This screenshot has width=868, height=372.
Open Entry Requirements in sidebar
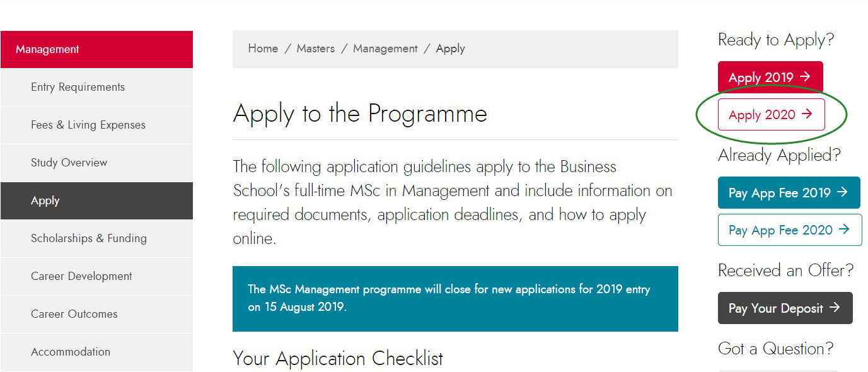coord(96,87)
